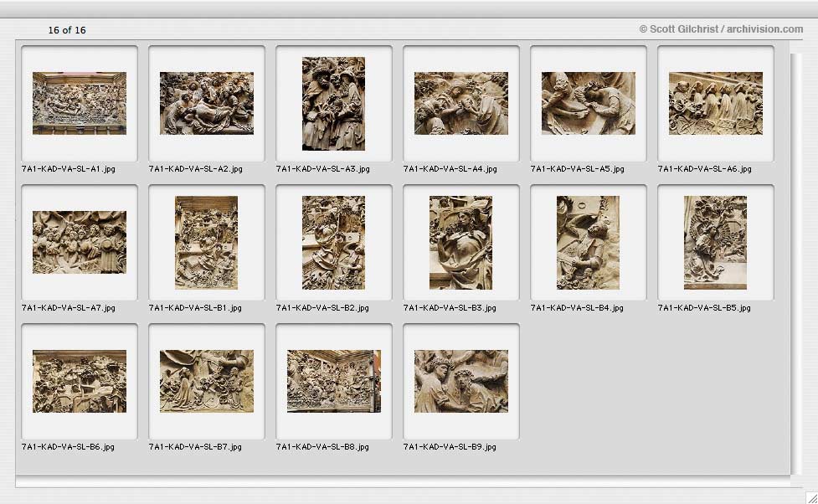Open the 7A1-KAD-VA-SL-A6.jpg thumbnail

pos(716,103)
